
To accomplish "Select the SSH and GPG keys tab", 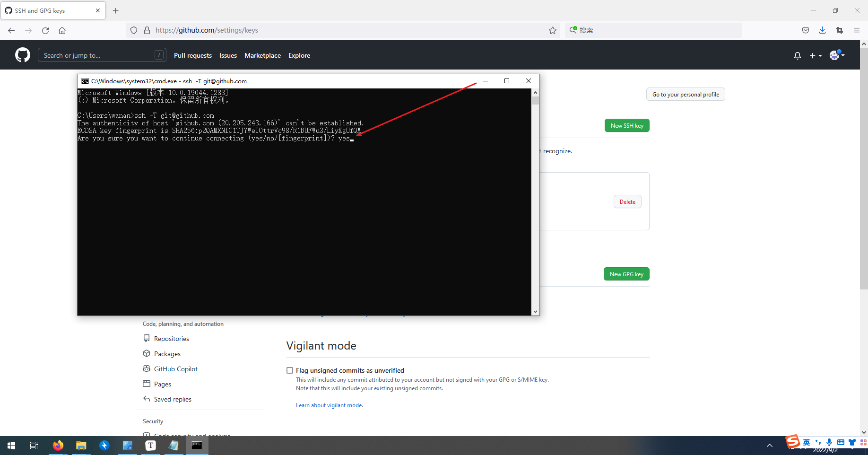I will tap(53, 10).
